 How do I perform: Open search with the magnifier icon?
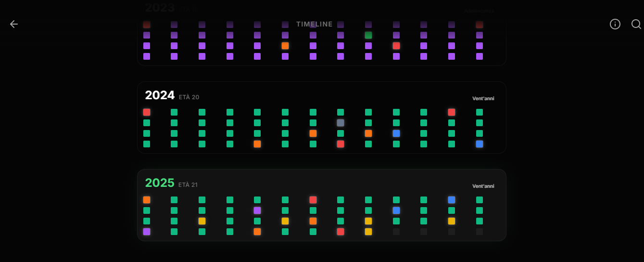click(x=636, y=24)
